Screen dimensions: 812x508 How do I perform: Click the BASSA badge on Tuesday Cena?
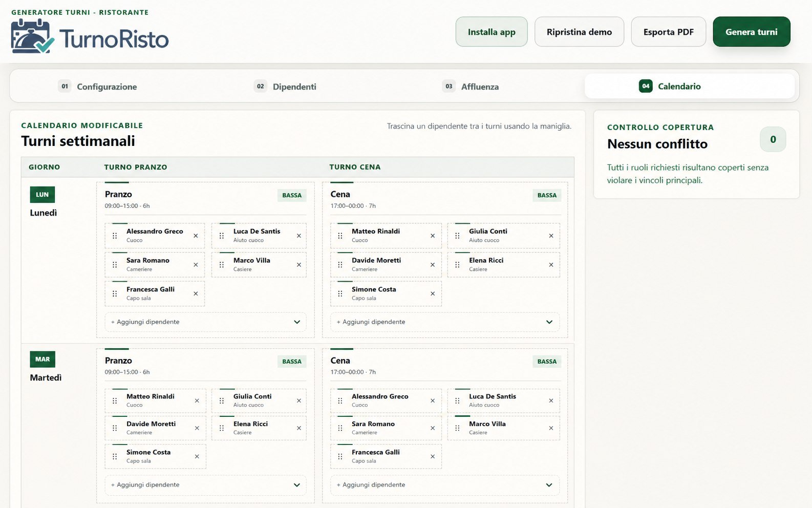pyautogui.click(x=547, y=362)
